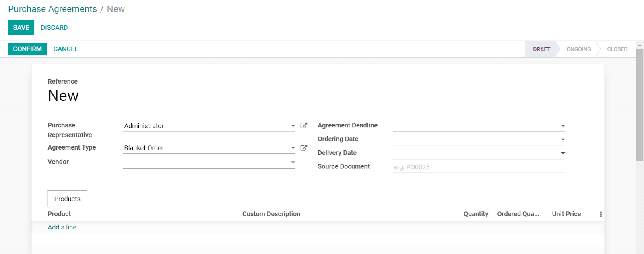Confirm the purchase agreement
The height and width of the screenshot is (254, 644).
[27, 49]
